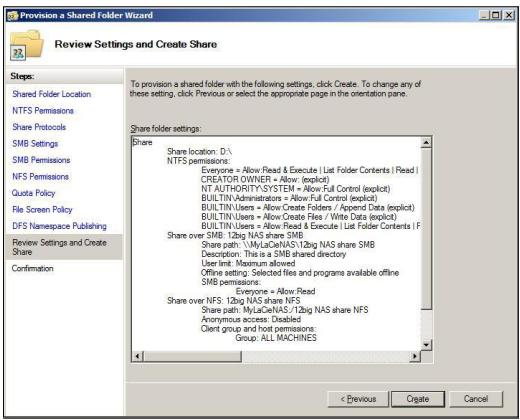Jump to the SMB Settings step

tap(35, 144)
